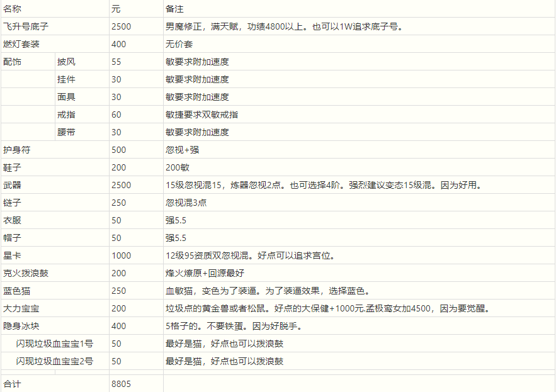Select the 隐身冰块 item name cell
The image size is (556, 392).
pos(21,327)
